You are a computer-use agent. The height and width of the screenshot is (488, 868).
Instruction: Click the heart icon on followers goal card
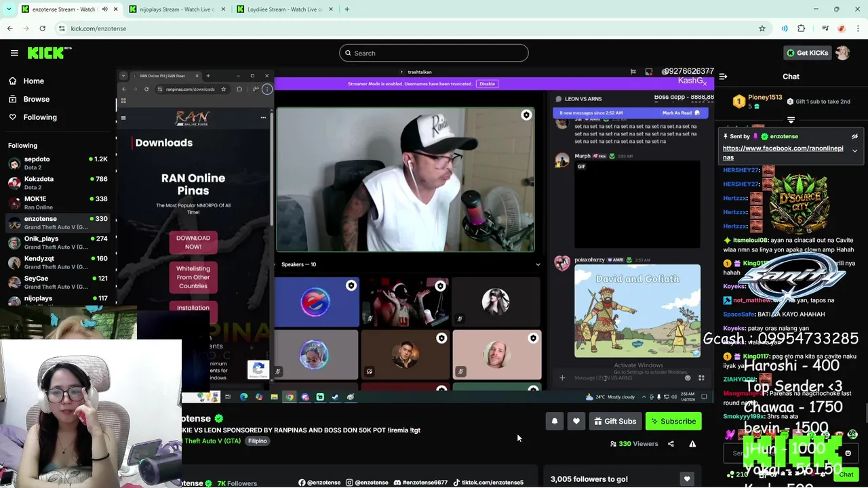tap(687, 479)
